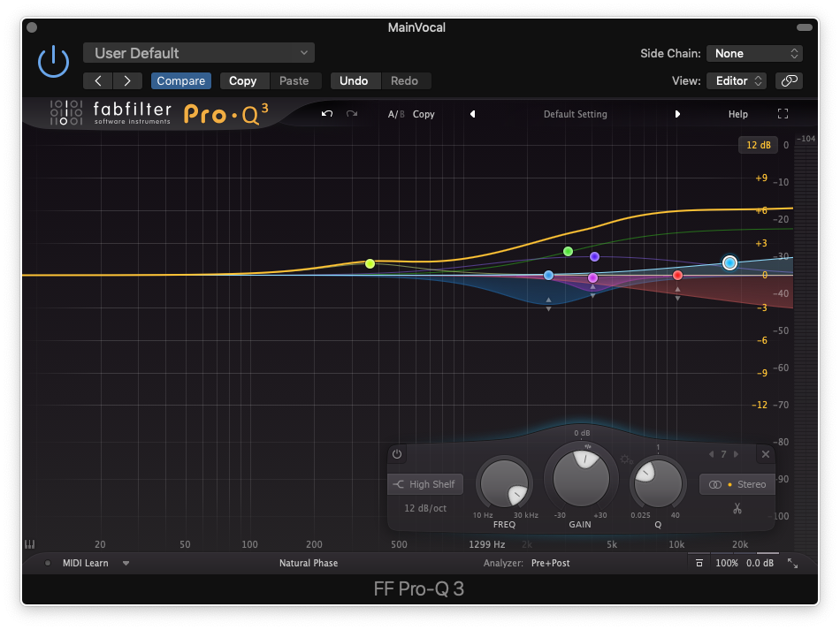Open the 12 dB/oct slope menu

(x=425, y=508)
